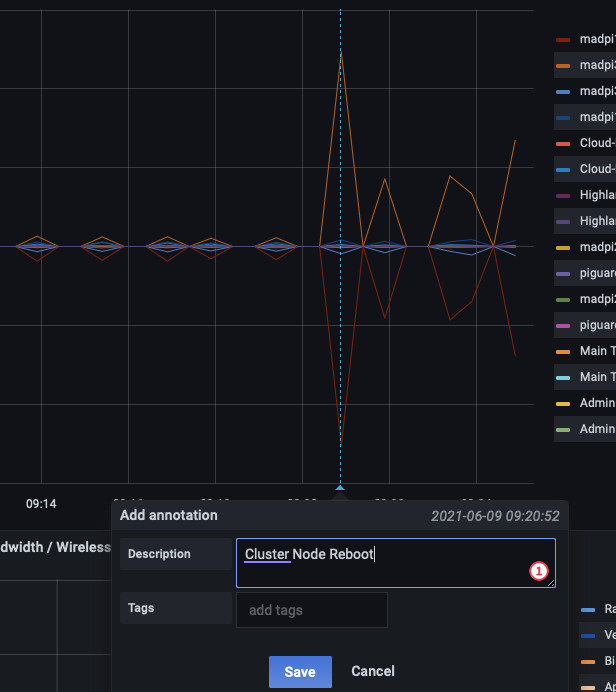Select the blue annotation marker triangle on time axis

coord(340,487)
